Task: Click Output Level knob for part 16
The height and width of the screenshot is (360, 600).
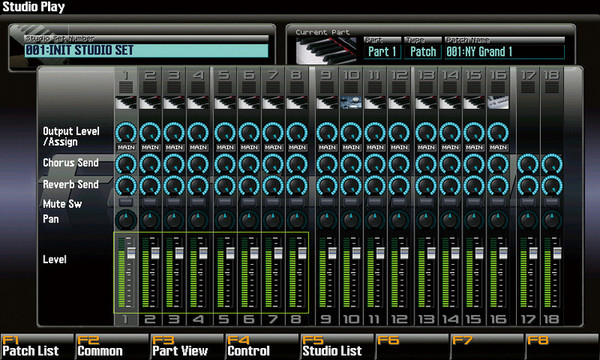Action: pyautogui.click(x=498, y=133)
